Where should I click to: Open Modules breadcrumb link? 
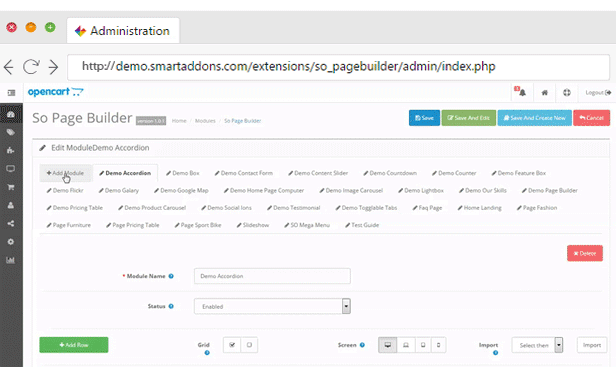pyautogui.click(x=205, y=121)
